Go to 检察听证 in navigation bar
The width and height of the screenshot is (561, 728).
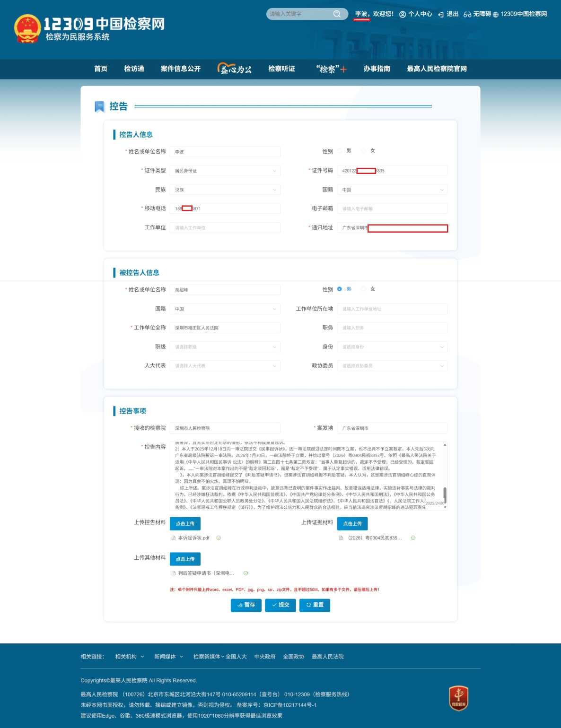click(x=281, y=69)
